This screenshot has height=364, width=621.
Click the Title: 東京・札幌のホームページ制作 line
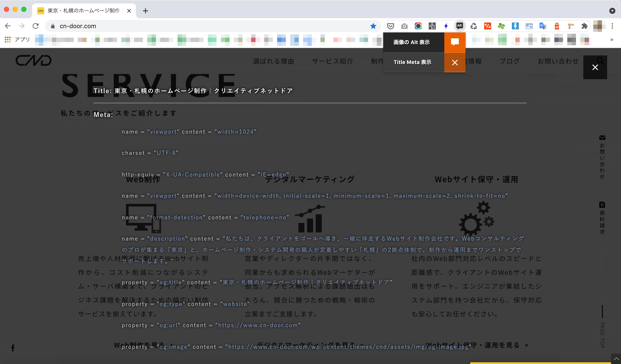(x=193, y=91)
